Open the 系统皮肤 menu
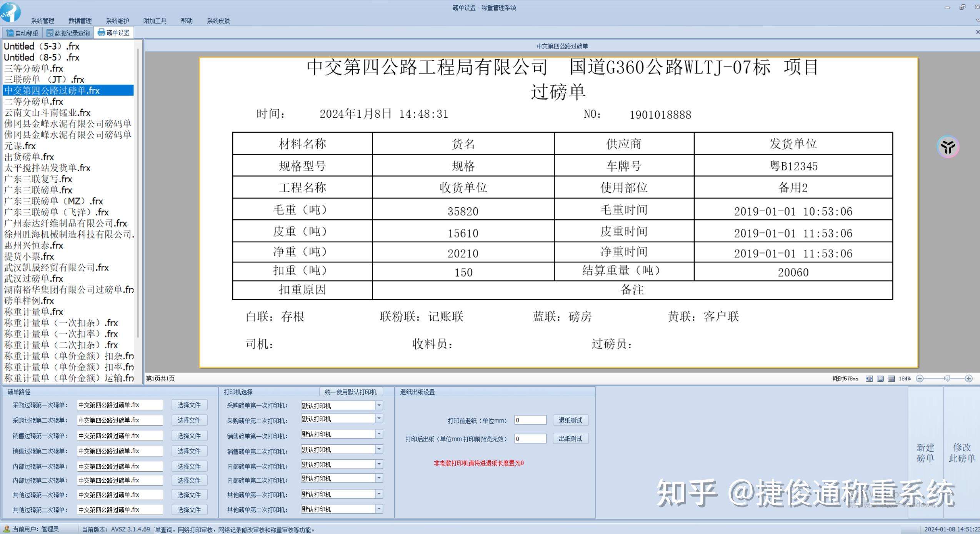Image resolution: width=980 pixels, height=534 pixels. click(x=218, y=21)
